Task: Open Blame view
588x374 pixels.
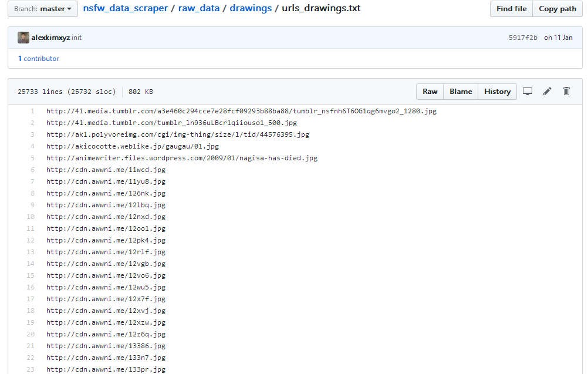Action: 461,92
